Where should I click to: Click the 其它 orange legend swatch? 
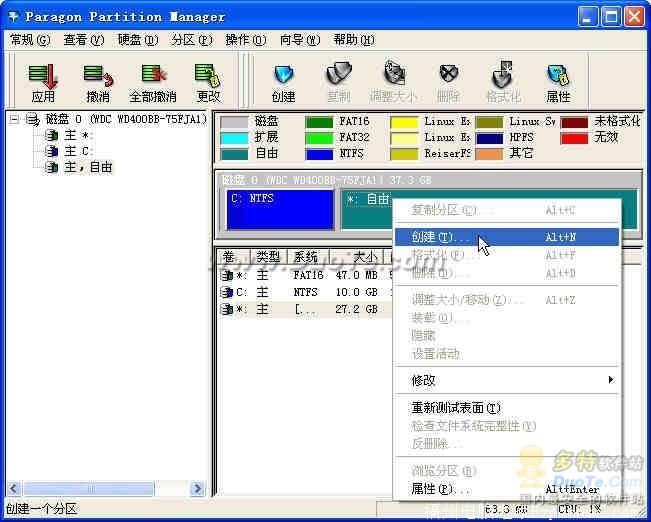(489, 154)
